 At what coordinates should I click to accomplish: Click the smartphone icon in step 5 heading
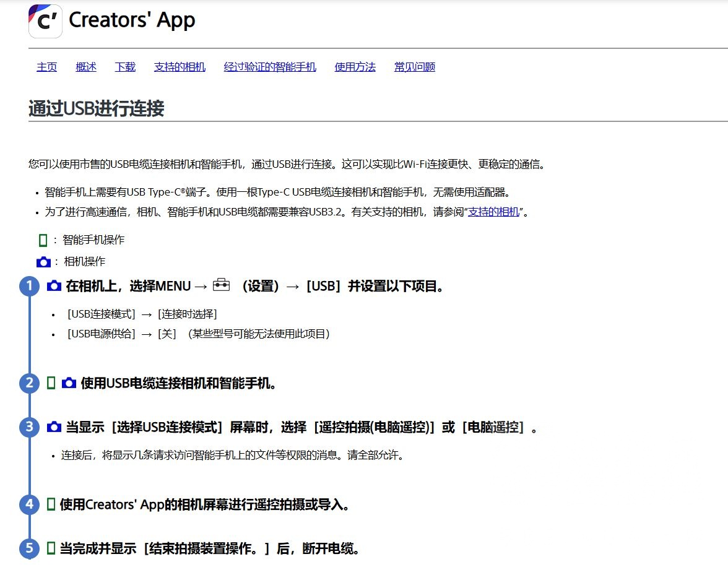click(x=51, y=548)
